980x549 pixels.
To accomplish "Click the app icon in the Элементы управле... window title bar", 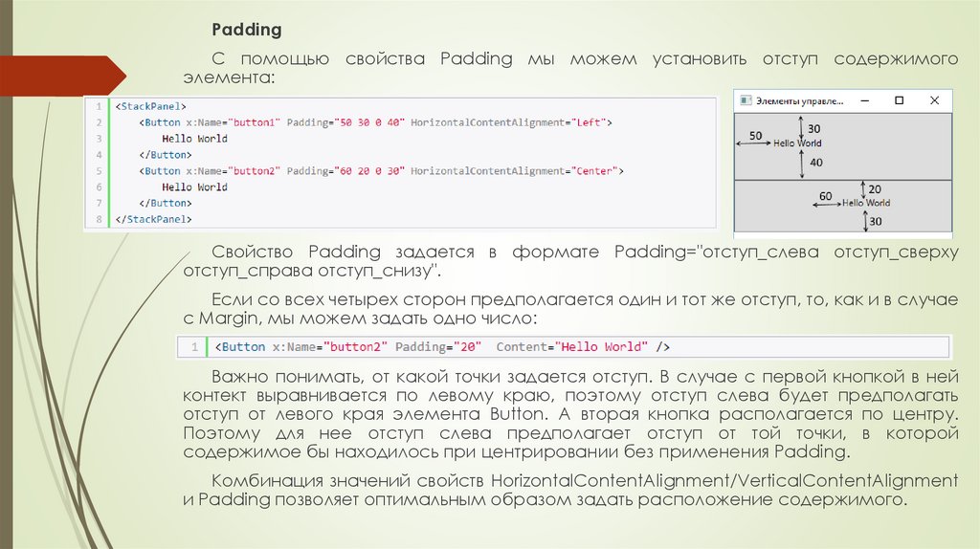I will pyautogui.click(x=746, y=100).
